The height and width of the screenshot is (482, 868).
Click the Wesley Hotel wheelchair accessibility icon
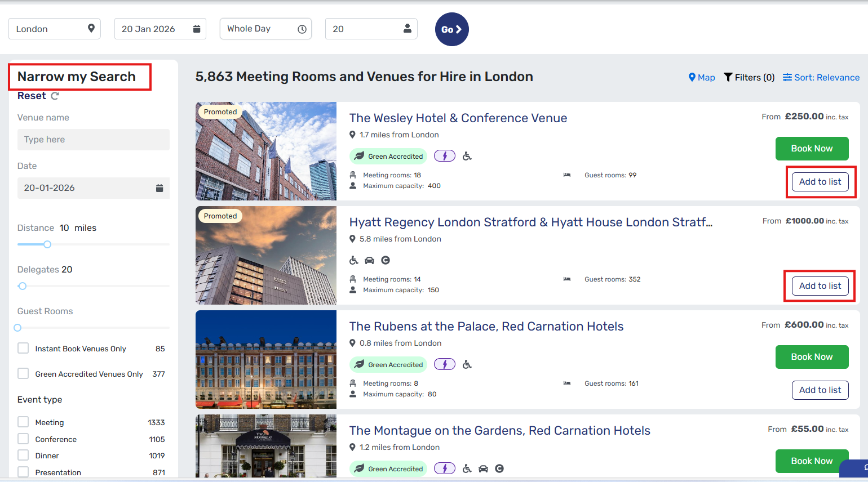[x=467, y=156]
